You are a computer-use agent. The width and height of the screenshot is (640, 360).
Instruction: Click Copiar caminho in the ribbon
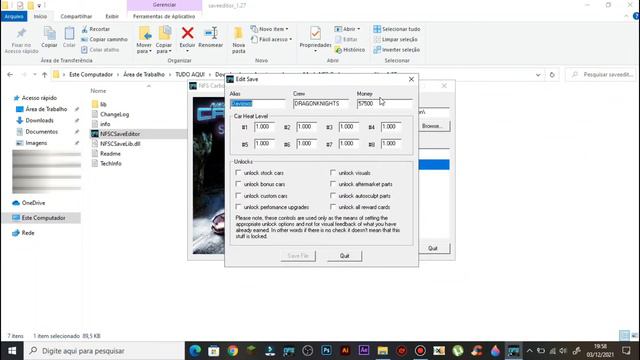pyautogui.click(x=104, y=40)
